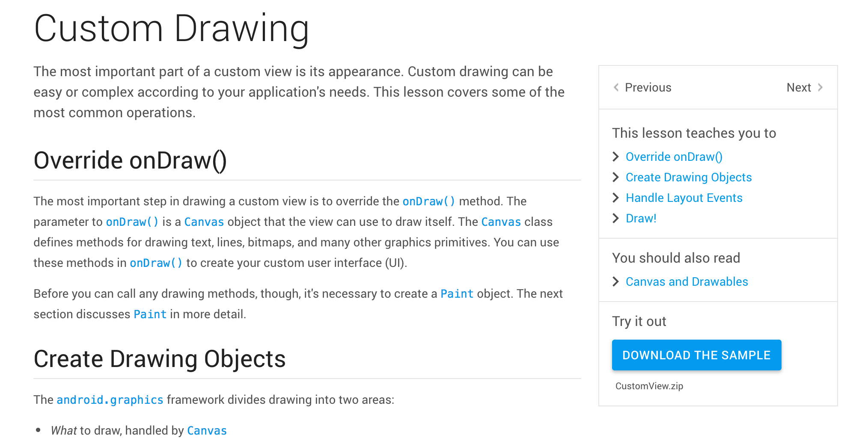Click the chevron before Canvas and Drawables
Viewport: 868px width, 444px height.
[x=616, y=281]
